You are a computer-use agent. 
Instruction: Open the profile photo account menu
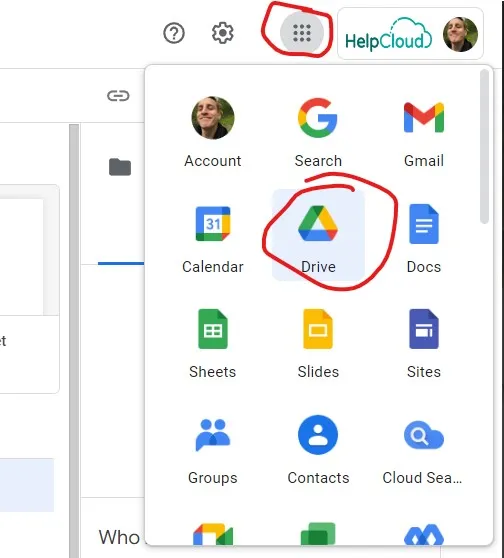click(460, 34)
